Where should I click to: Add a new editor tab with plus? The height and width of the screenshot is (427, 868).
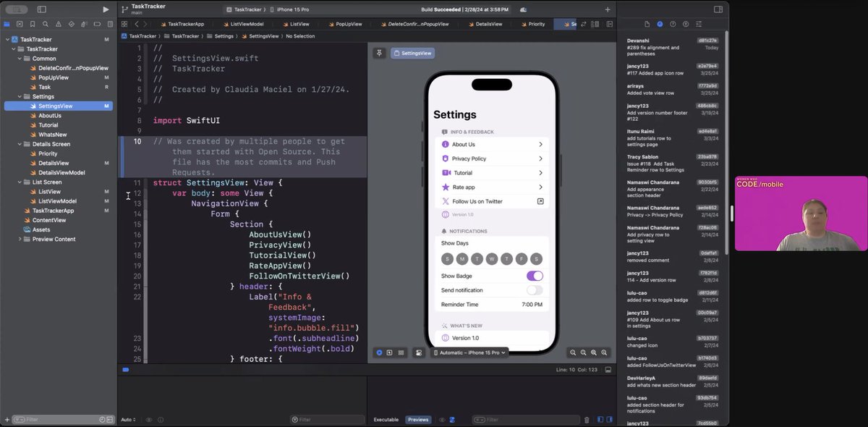608,9
